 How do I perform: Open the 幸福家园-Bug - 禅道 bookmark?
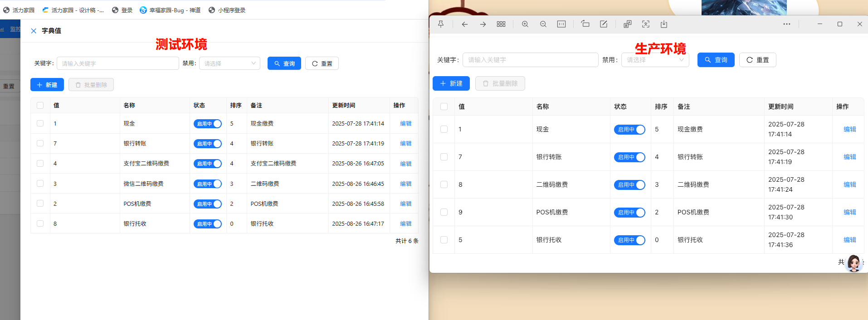click(x=170, y=10)
